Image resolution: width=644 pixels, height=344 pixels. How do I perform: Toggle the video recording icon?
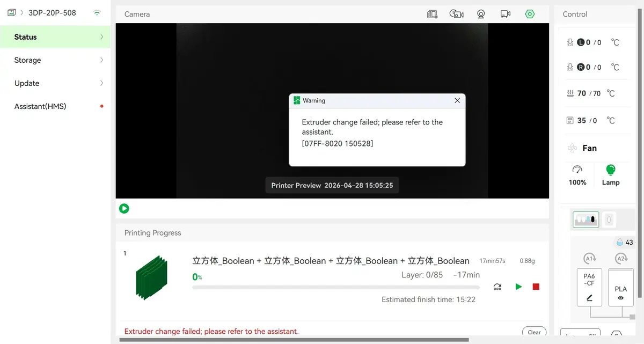pyautogui.click(x=506, y=14)
